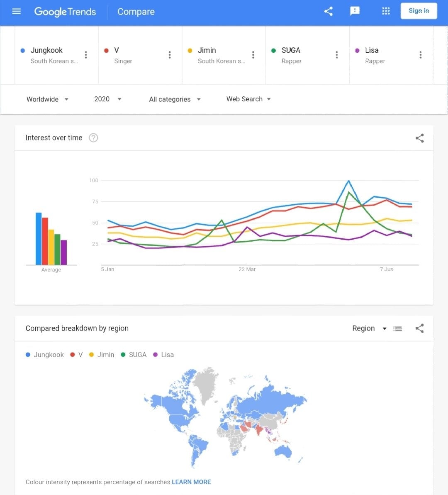Click the Sign in button
Viewport: 448px width, 495px height.
tap(419, 11)
